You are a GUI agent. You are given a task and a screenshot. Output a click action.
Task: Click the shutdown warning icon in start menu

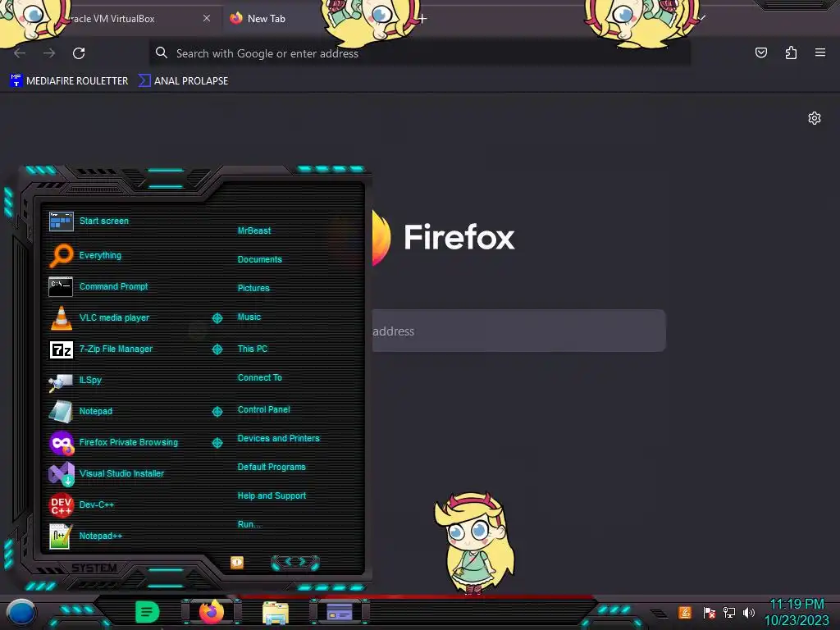coord(237,562)
